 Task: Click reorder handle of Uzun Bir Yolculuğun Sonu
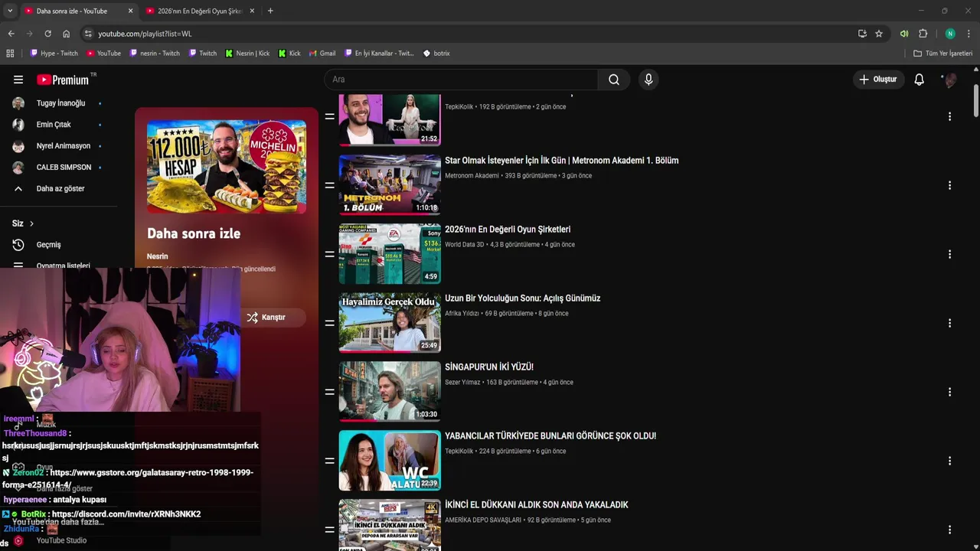[x=329, y=323]
